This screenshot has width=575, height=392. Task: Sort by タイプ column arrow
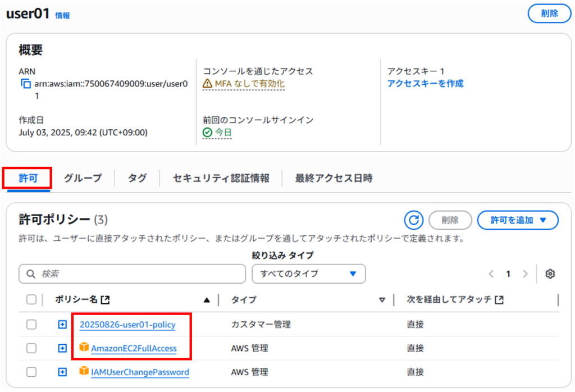tap(382, 300)
